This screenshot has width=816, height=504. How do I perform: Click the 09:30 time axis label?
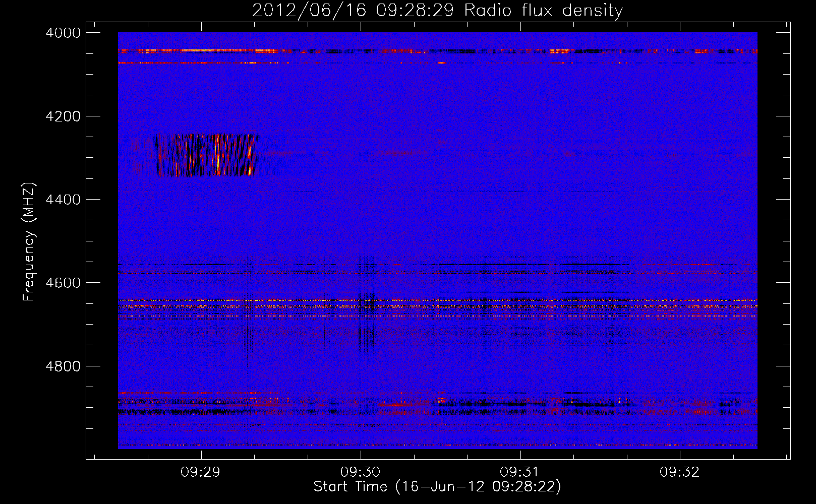click(x=360, y=472)
